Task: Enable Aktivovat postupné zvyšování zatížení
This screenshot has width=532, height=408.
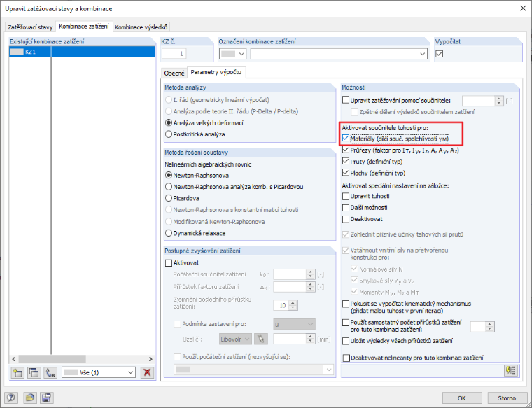Action: [x=169, y=263]
